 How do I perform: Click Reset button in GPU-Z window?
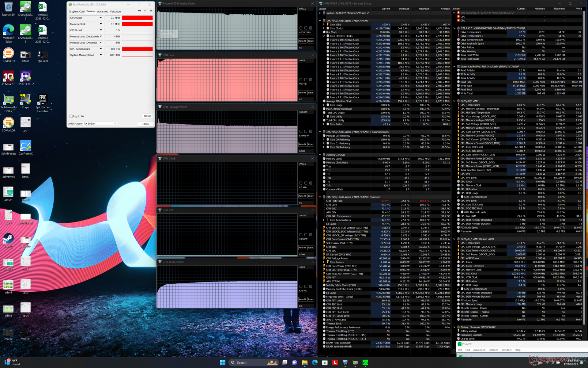147,116
